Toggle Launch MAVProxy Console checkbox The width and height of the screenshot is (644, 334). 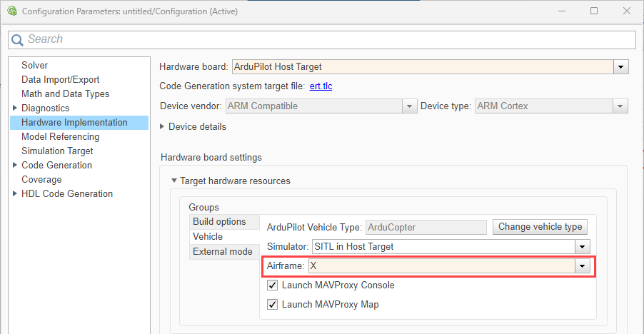tap(272, 285)
